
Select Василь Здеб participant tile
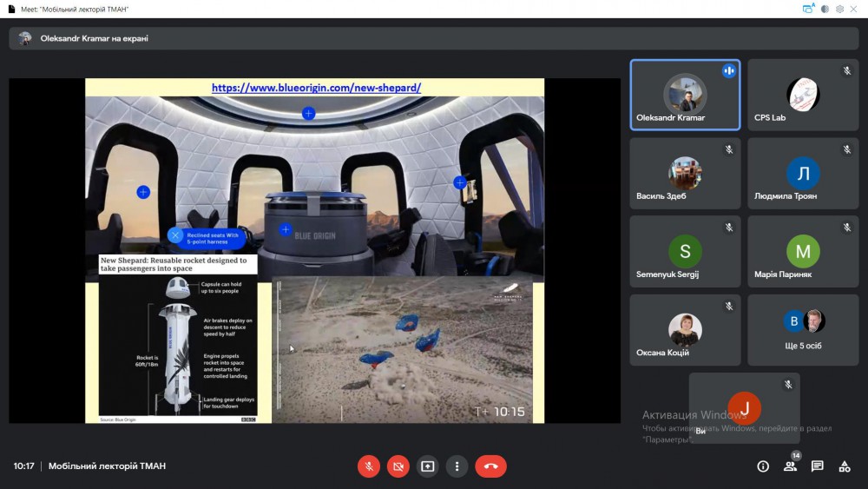pos(686,174)
